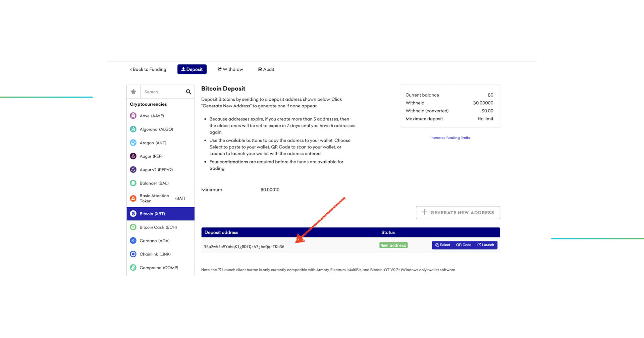Select the Aragon (ANT) coin icon

coord(133,143)
